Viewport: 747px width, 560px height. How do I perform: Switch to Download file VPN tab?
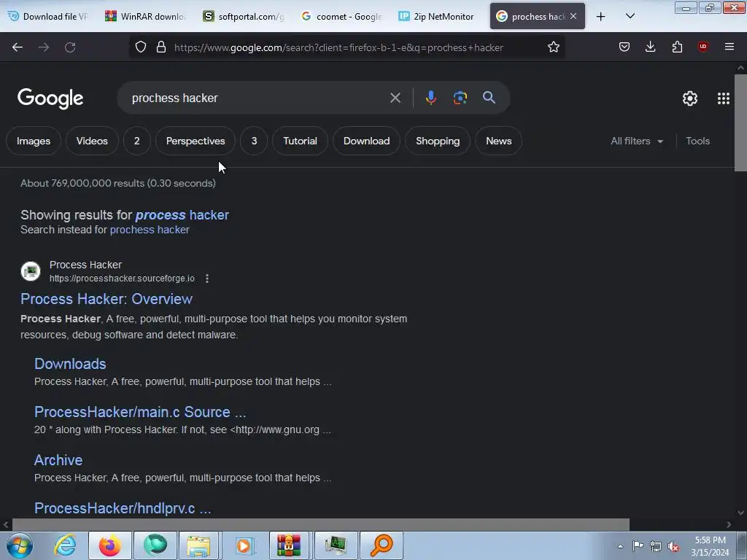coord(48,17)
